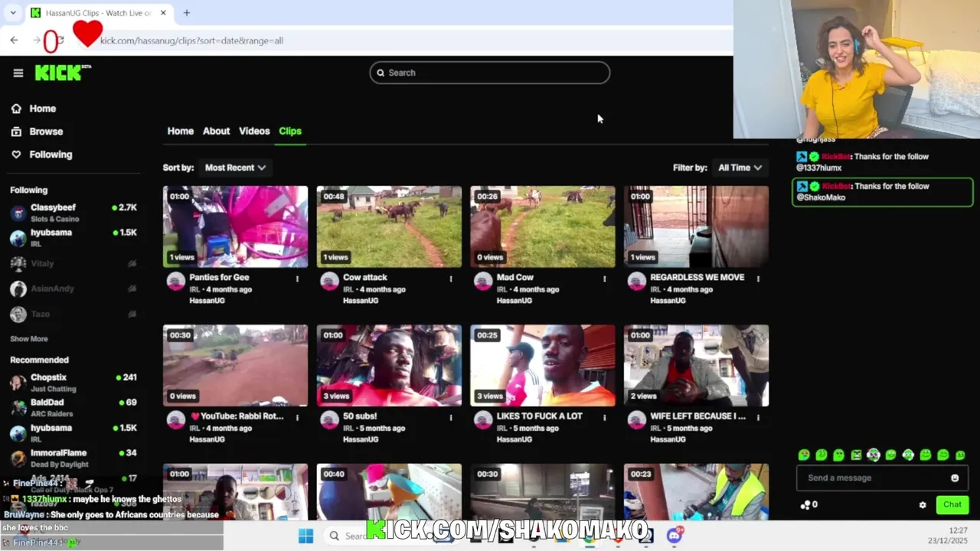980x551 pixels.
Task: Insert the first green quick emote
Action: pos(804,455)
